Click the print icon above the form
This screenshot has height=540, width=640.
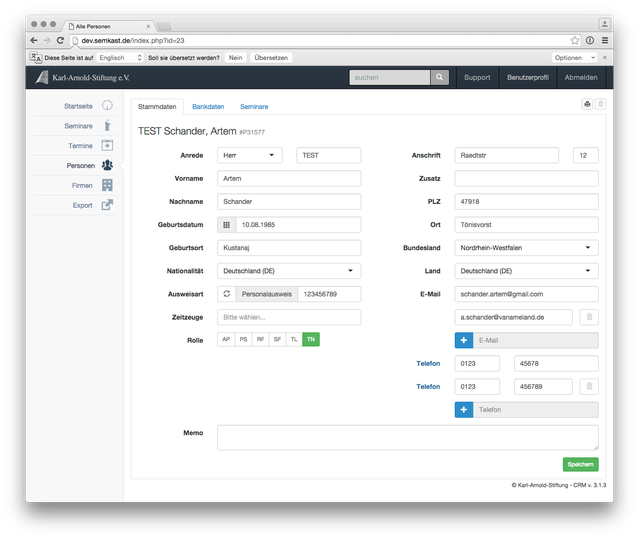[587, 104]
